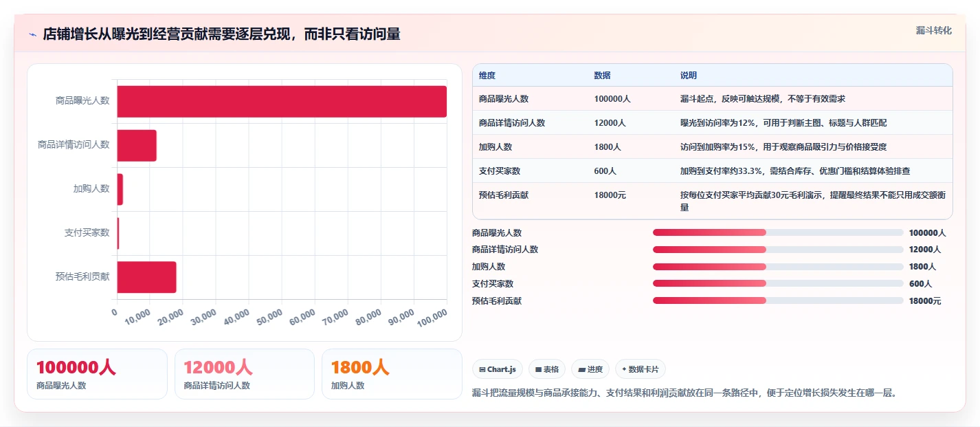The height and width of the screenshot is (427, 980).
Task: Click the 商品曝光人数 chart bar
Action: click(282, 101)
